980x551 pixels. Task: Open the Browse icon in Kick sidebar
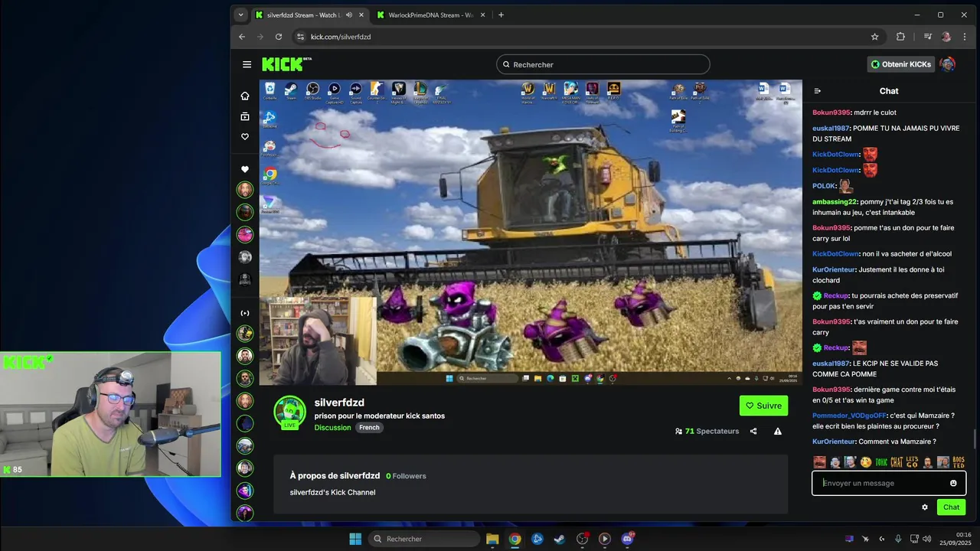245,116
